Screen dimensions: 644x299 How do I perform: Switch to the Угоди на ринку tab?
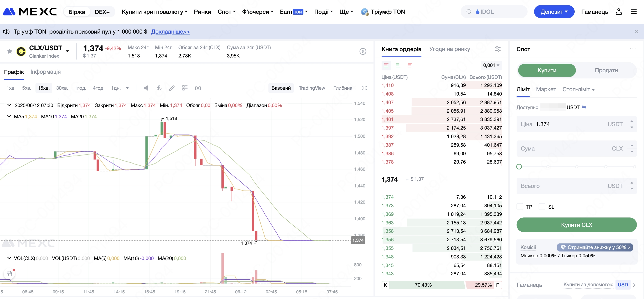tap(450, 49)
